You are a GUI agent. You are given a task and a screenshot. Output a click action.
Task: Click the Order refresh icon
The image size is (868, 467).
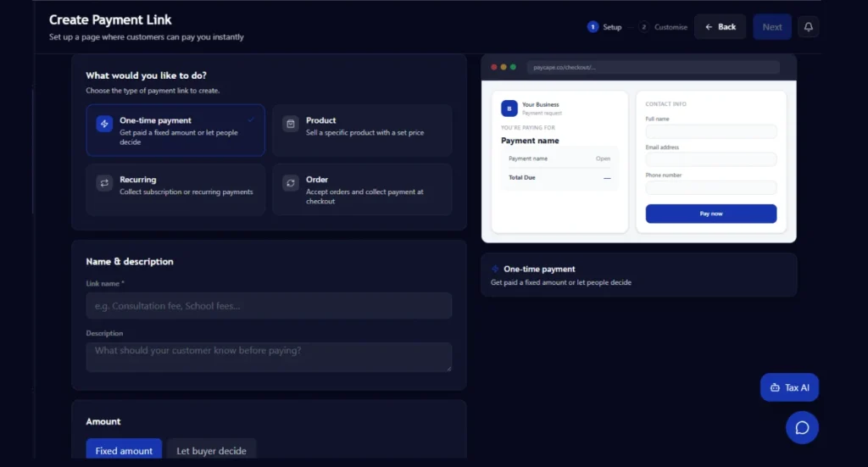(x=291, y=182)
